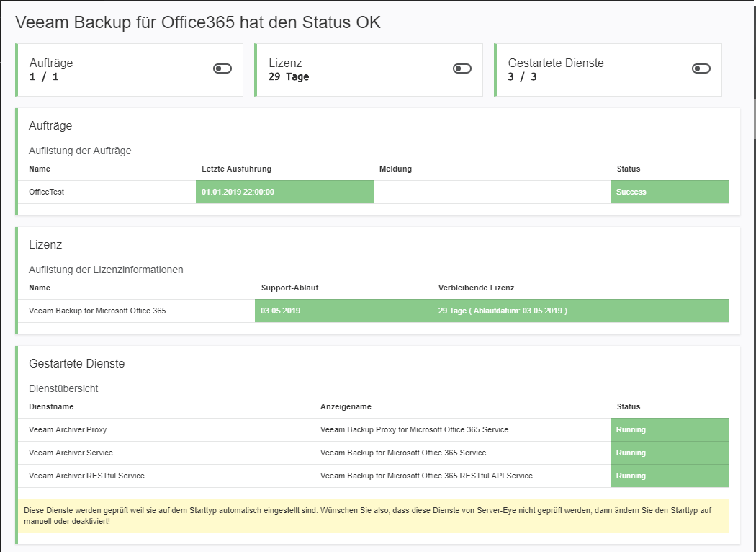Viewport: 756px width, 552px height.
Task: Click the OfficeTest job name
Action: pyautogui.click(x=47, y=192)
